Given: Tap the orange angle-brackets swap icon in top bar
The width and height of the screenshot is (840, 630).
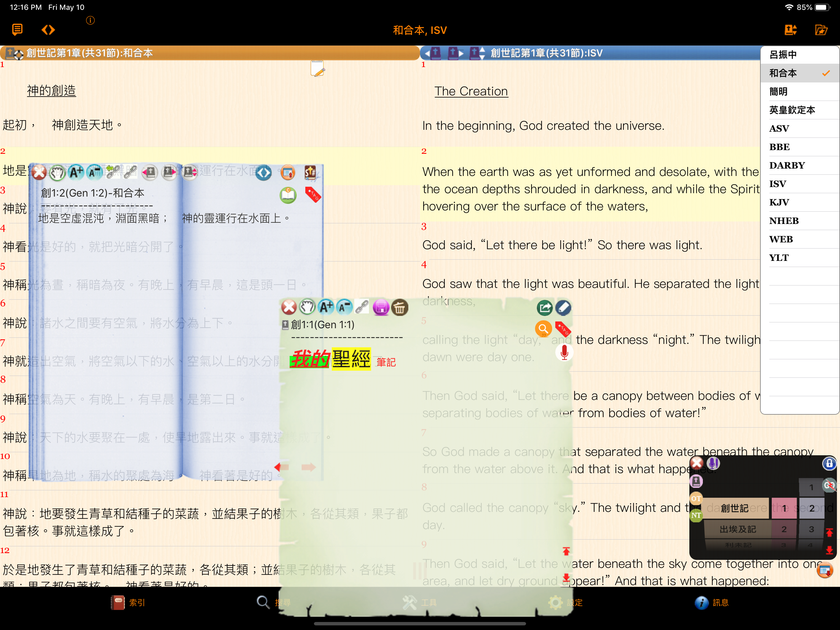Looking at the screenshot, I should tap(48, 30).
